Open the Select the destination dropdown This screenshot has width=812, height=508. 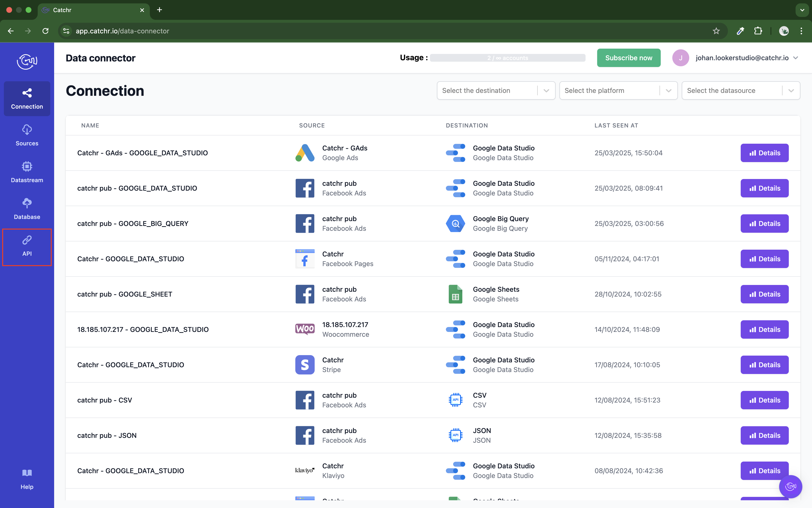(x=496, y=90)
